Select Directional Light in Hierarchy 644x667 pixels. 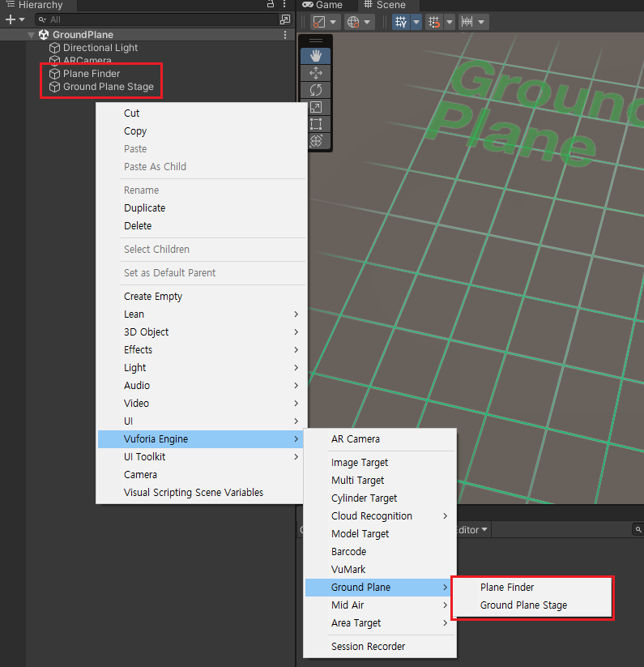pos(100,48)
